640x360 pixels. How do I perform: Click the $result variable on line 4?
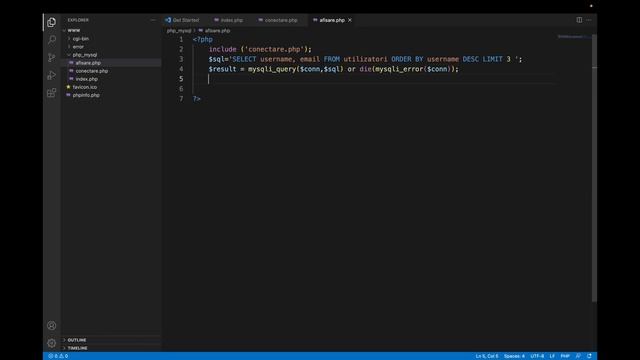pos(222,69)
